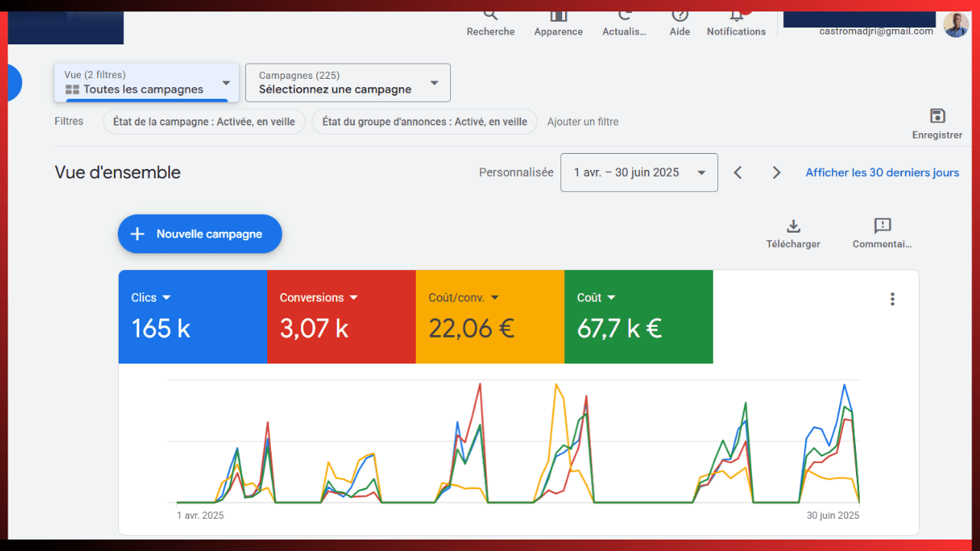Image resolution: width=980 pixels, height=551 pixels.
Task: Click the Nouvelle campagne button
Action: [x=200, y=234]
